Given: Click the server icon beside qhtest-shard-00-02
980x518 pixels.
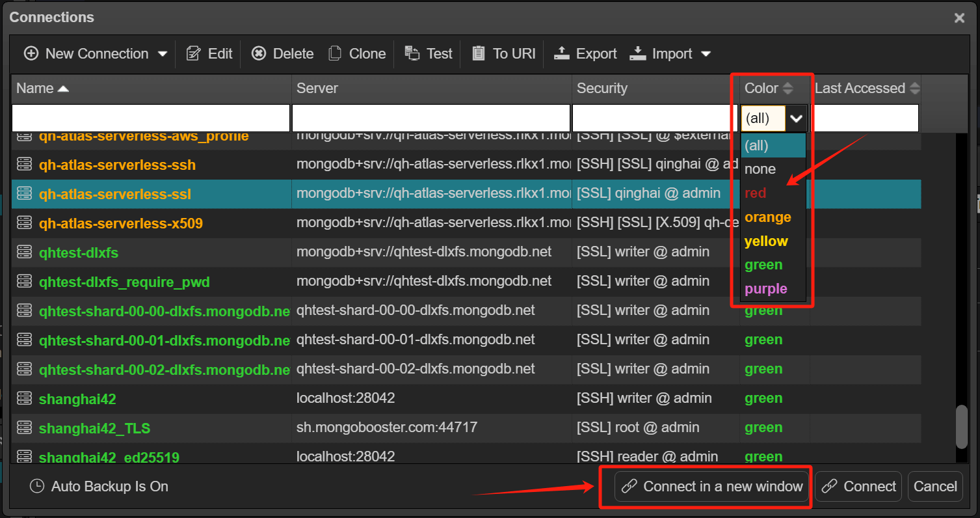Looking at the screenshot, I should coord(24,369).
